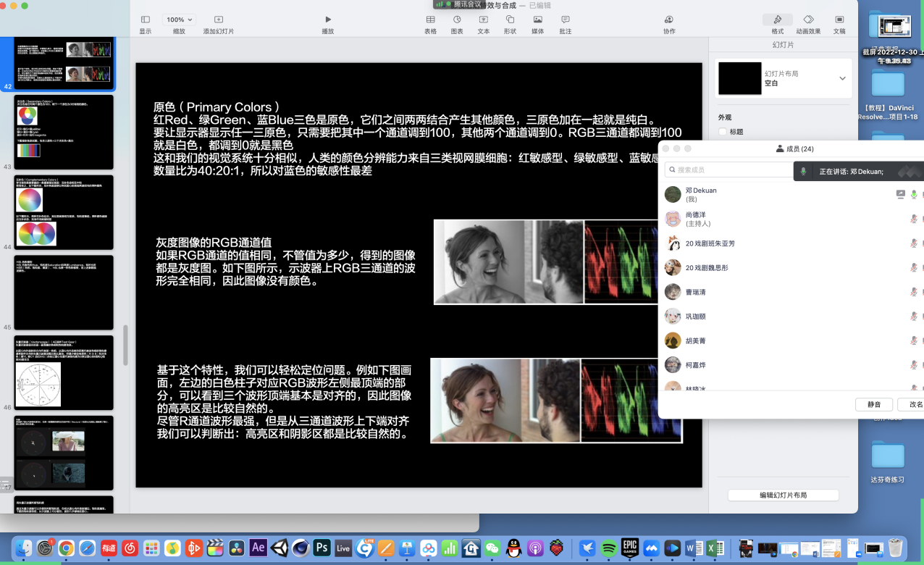Open the 显示 view options dropdown

pyautogui.click(x=146, y=20)
